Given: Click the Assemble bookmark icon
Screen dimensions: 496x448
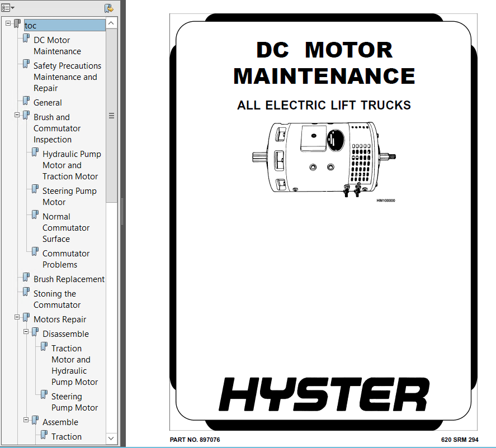Looking at the screenshot, I should click(35, 421).
